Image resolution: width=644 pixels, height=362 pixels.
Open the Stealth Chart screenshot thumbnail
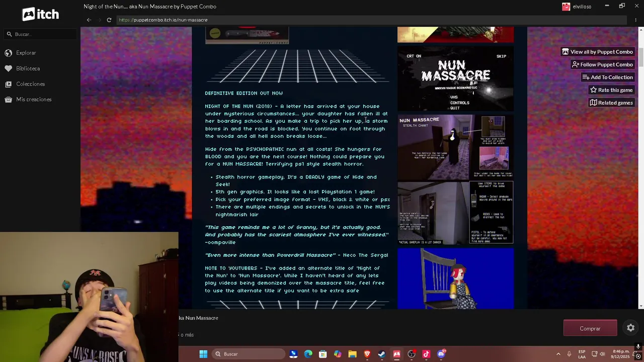tap(455, 147)
